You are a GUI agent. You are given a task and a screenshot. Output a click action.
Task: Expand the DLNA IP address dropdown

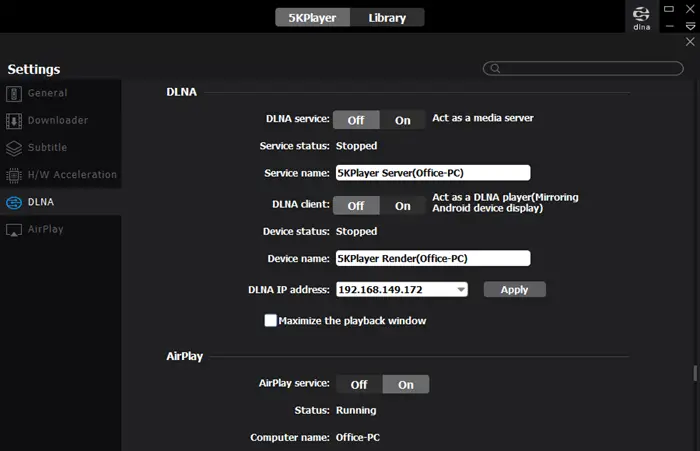click(461, 290)
